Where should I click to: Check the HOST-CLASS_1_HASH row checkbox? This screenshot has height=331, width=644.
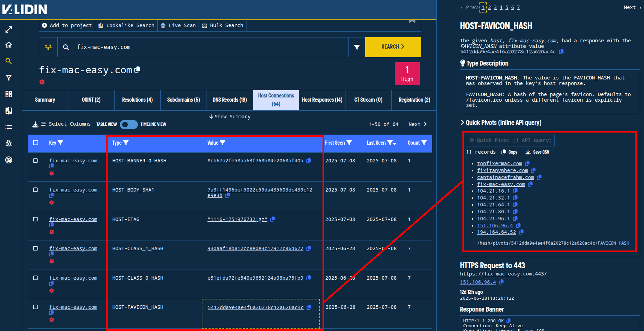coord(35,248)
